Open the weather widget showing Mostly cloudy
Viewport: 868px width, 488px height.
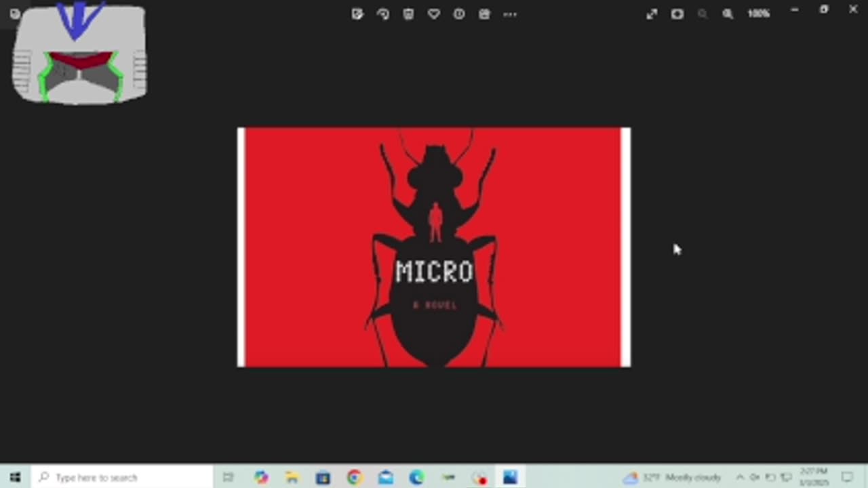[671, 477]
